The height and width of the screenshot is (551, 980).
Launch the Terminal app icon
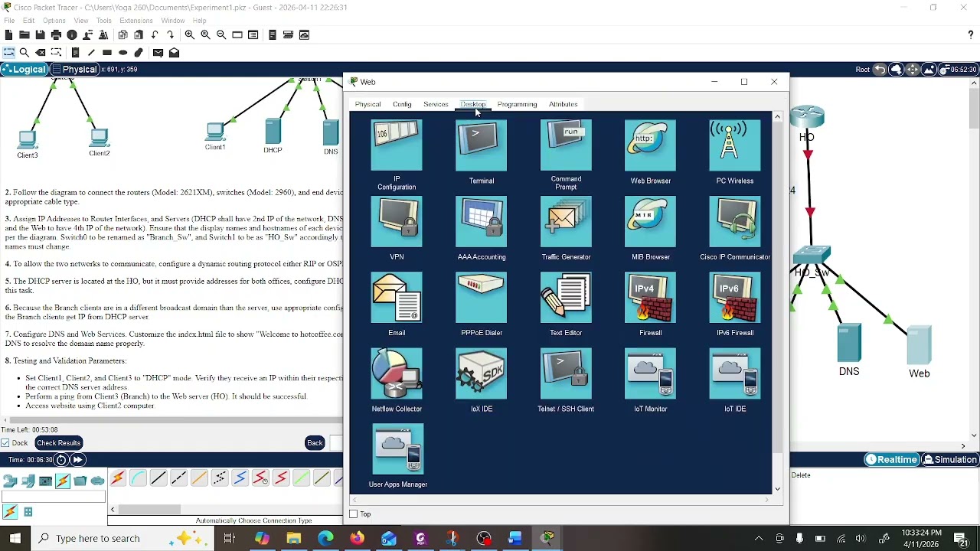point(481,145)
